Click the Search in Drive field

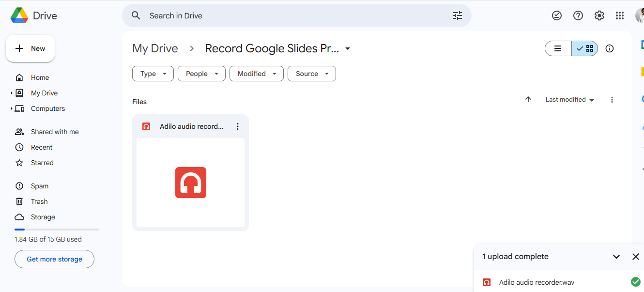[296, 15]
